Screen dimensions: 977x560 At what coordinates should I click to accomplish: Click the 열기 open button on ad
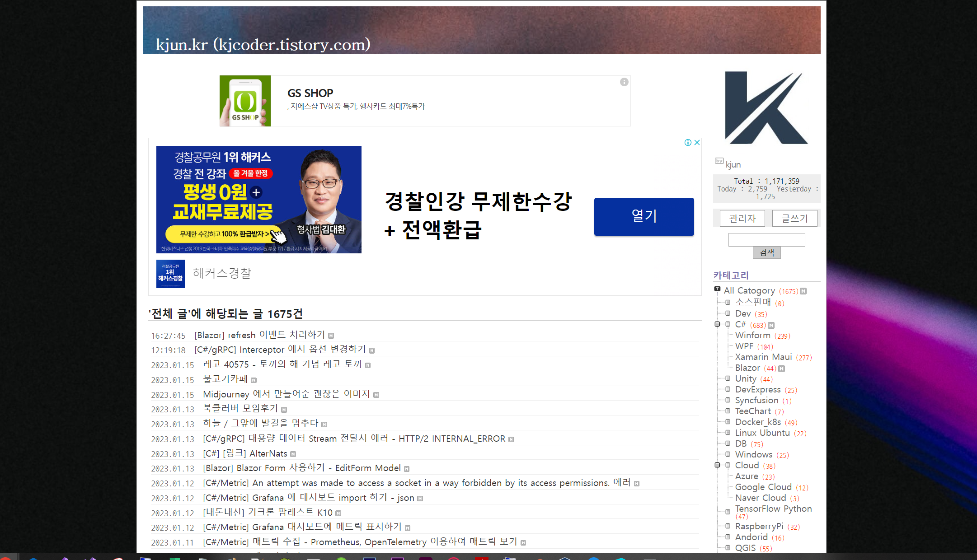[x=644, y=216]
